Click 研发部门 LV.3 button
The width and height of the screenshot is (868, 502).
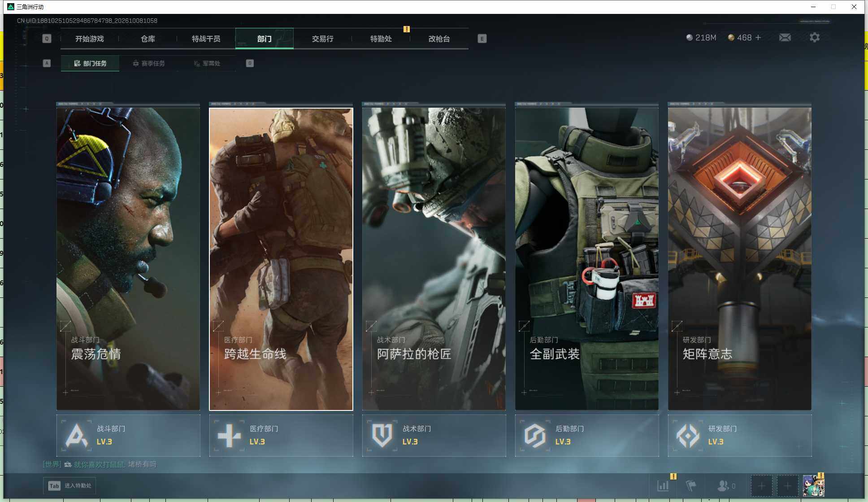740,436
